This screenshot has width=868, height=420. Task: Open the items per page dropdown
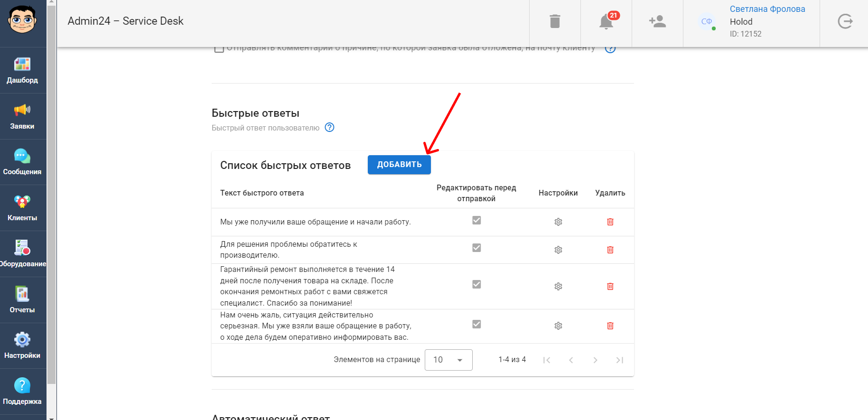tap(448, 360)
